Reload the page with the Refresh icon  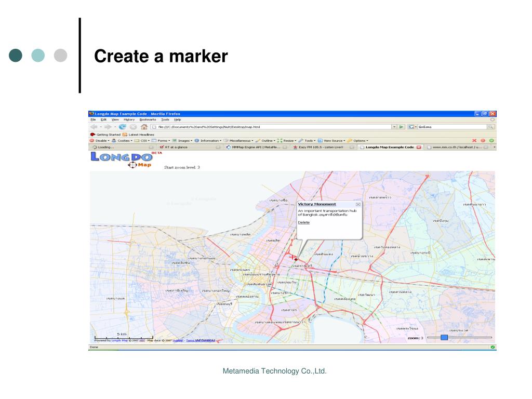click(122, 127)
